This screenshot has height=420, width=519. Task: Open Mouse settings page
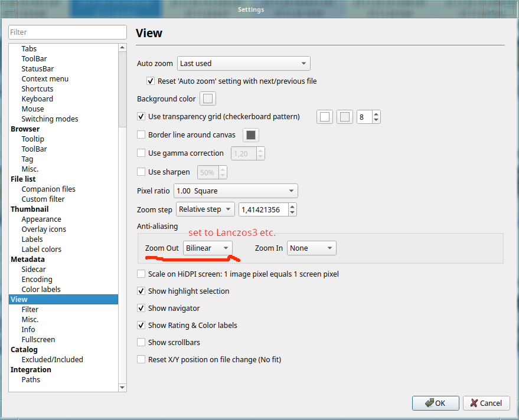click(x=32, y=109)
